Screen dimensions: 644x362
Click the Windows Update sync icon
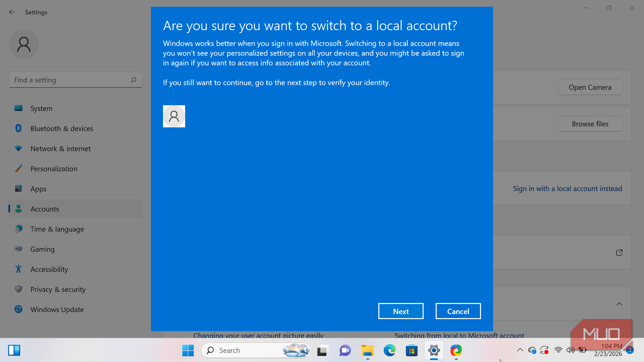(x=18, y=309)
